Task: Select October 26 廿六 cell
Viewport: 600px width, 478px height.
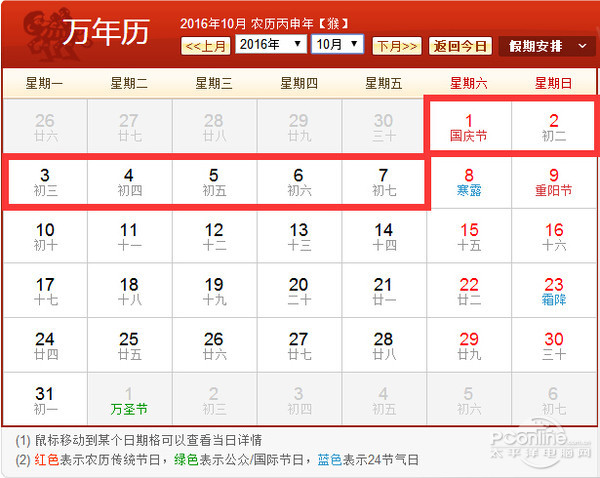Action: [x=215, y=345]
